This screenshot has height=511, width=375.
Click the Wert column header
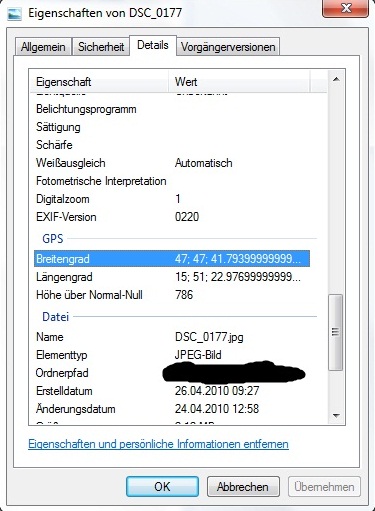click(x=239, y=82)
